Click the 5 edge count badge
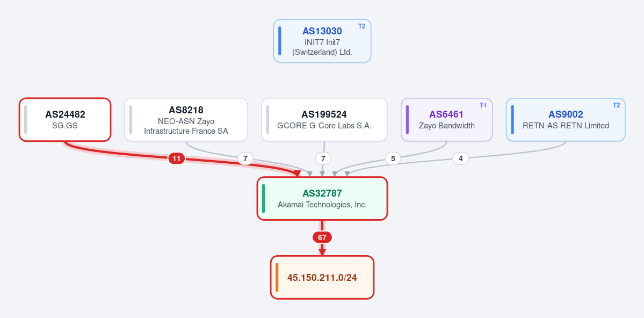 (x=393, y=158)
